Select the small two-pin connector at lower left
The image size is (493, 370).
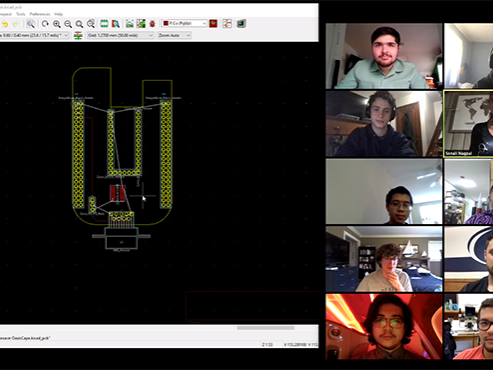92,204
